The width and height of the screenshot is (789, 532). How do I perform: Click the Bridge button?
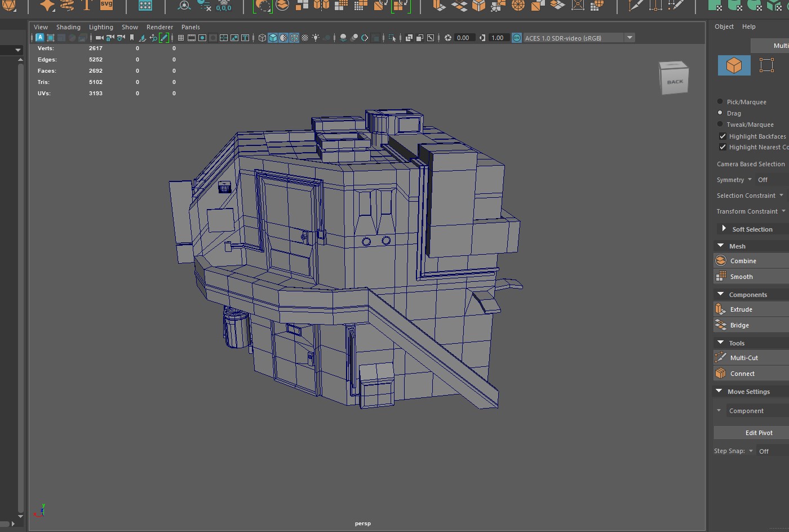[x=739, y=325]
